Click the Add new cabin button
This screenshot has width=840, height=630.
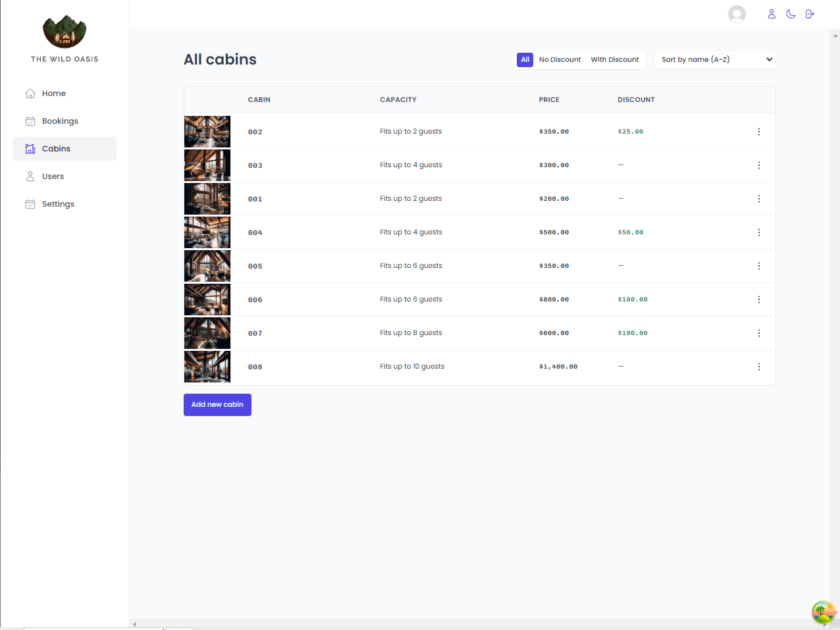[217, 405]
